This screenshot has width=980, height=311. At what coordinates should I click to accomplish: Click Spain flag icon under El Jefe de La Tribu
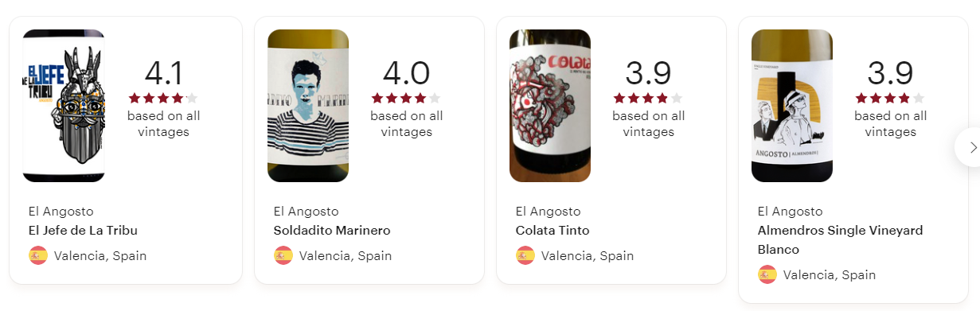coord(37,255)
